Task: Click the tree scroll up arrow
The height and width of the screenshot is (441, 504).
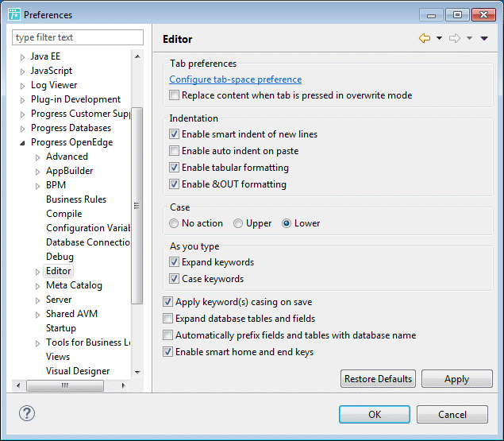Action: tap(137, 56)
